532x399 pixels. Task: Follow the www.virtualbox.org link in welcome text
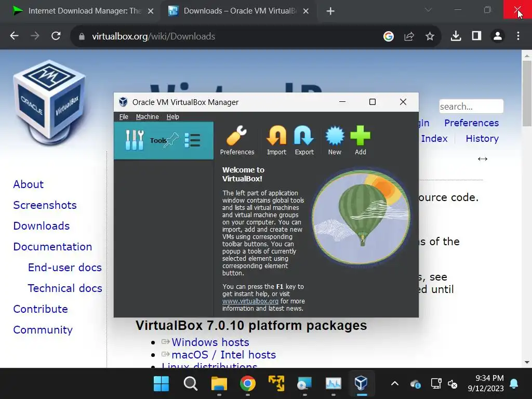[250, 301]
